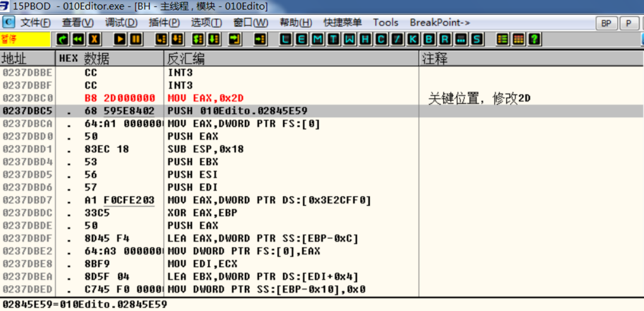This screenshot has width=644, height=311.
Task: Open the Breakpoints window (B)
Action: 429,39
